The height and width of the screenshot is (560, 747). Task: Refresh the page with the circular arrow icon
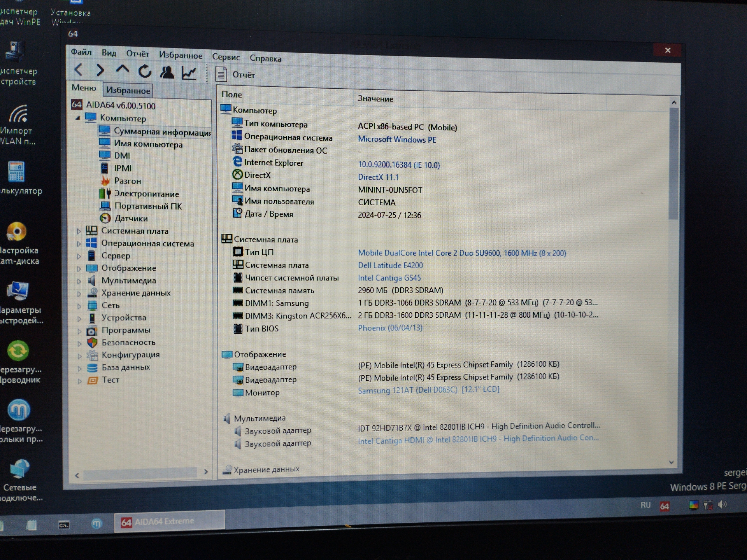(x=145, y=71)
